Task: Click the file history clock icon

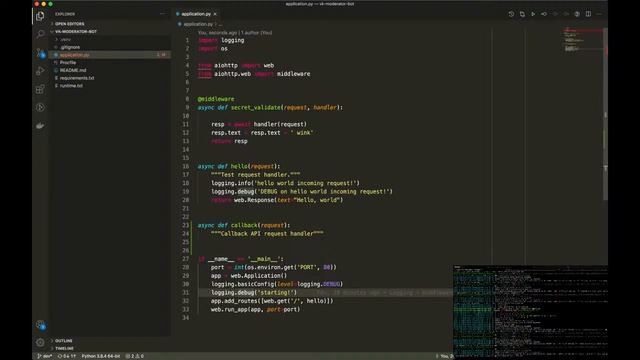Action: (511, 14)
